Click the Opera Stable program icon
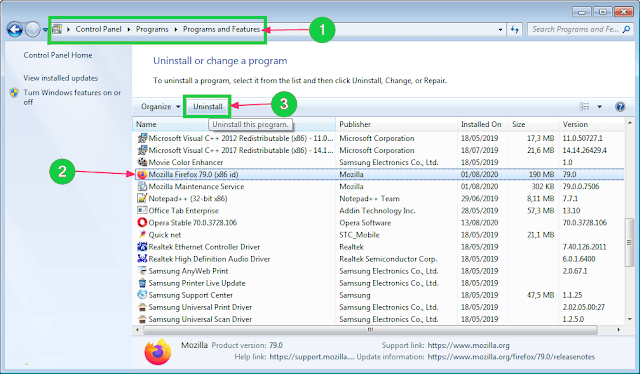 [142, 223]
